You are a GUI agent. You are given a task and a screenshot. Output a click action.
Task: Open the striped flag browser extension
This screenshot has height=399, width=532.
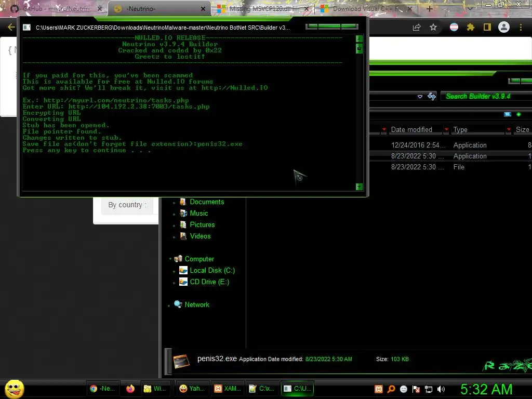tap(454, 27)
